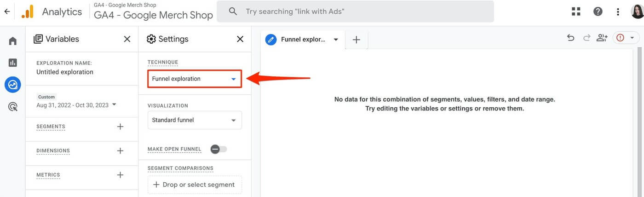The image size is (644, 197).
Task: Open the custom date range dropdown
Action: pyautogui.click(x=76, y=105)
